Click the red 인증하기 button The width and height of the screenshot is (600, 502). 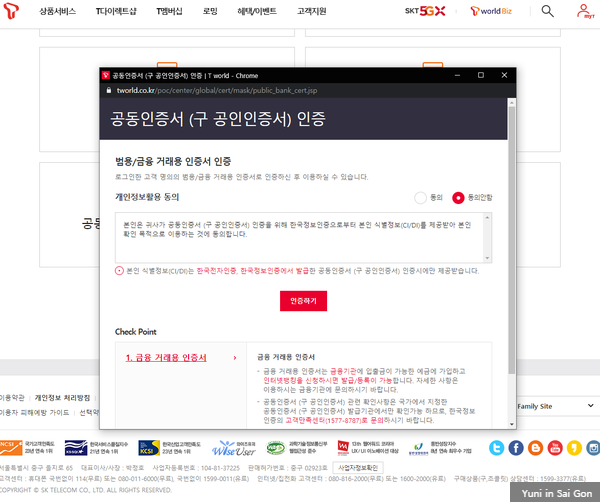click(303, 301)
